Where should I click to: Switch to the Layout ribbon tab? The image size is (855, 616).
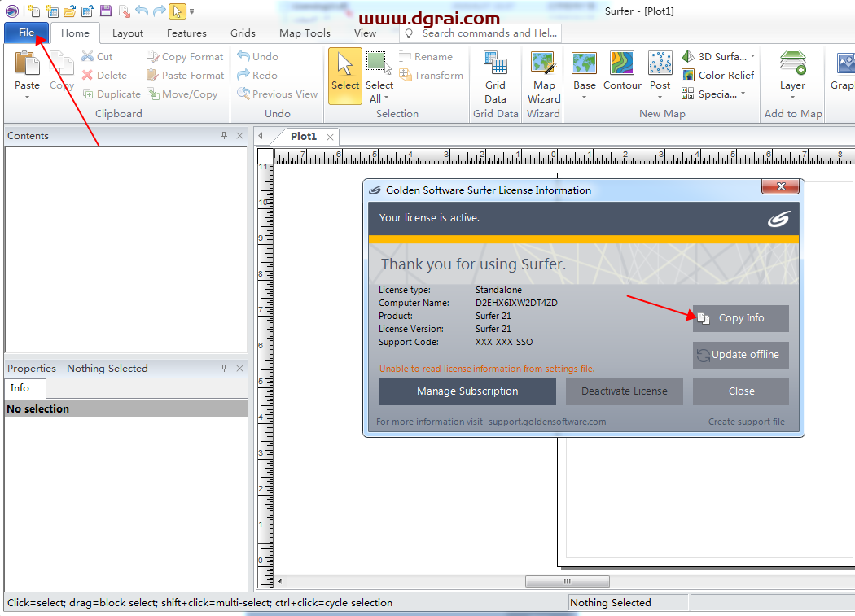click(x=128, y=33)
